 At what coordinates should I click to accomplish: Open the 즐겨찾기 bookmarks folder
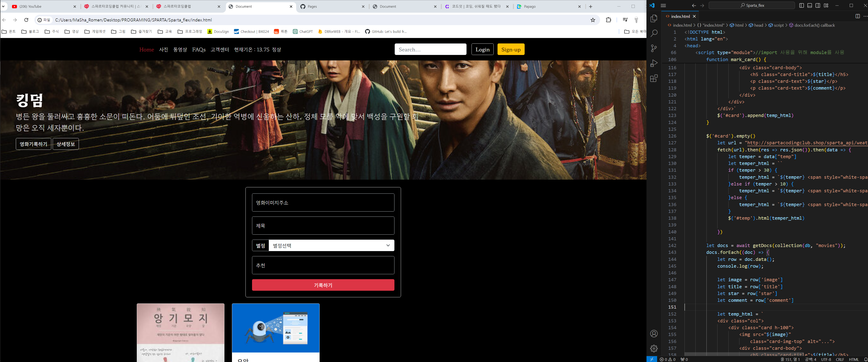pos(142,31)
